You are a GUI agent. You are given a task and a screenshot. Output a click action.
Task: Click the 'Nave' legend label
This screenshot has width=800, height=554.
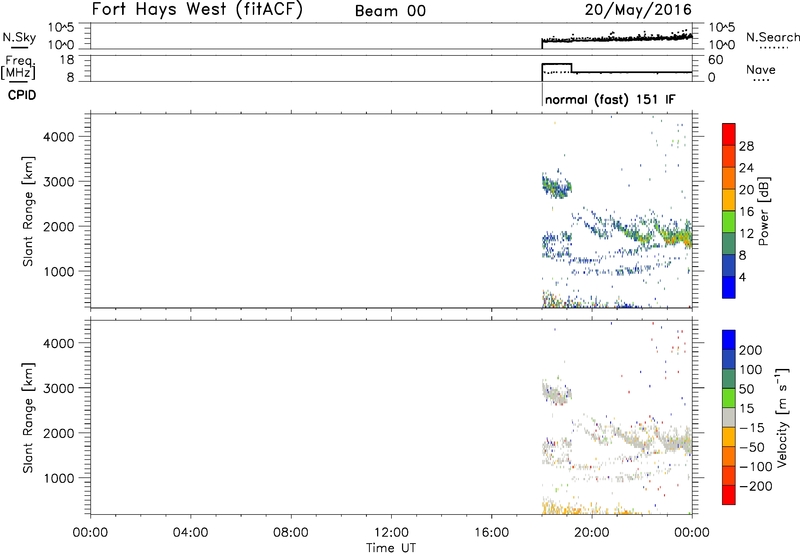pyautogui.click(x=761, y=70)
